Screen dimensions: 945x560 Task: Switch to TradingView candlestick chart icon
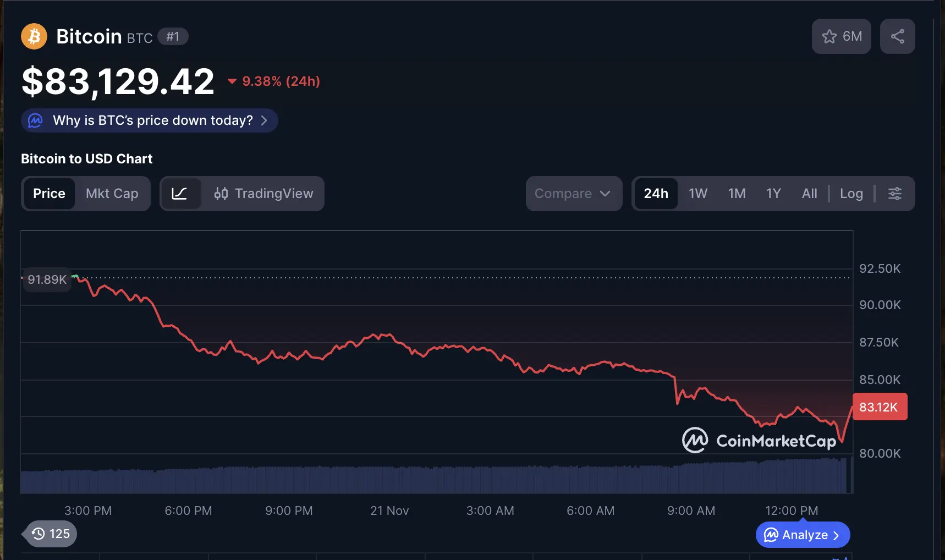coord(221,194)
